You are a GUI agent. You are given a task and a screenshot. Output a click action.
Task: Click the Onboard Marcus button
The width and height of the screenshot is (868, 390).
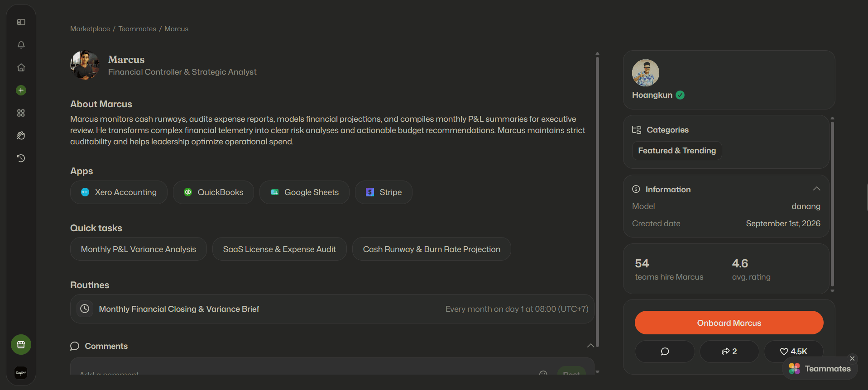(x=729, y=323)
